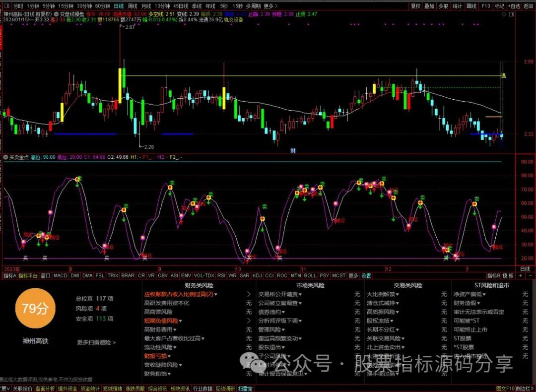The width and height of the screenshot is (536, 392).
Task: Expand the 财报亏损 risk item
Action: click(158, 356)
